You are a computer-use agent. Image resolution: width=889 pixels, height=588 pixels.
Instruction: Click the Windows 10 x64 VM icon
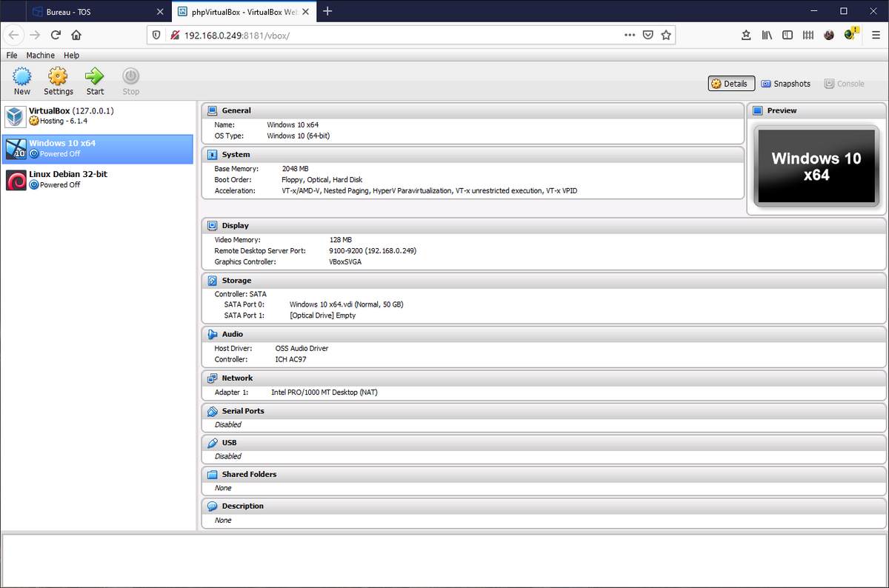[x=16, y=149]
